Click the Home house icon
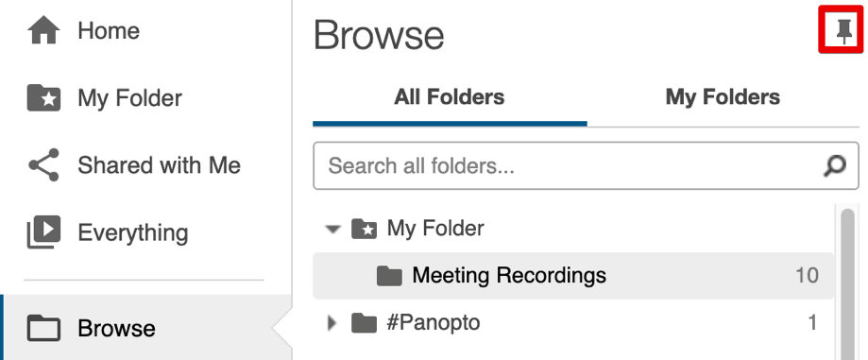 (x=43, y=30)
